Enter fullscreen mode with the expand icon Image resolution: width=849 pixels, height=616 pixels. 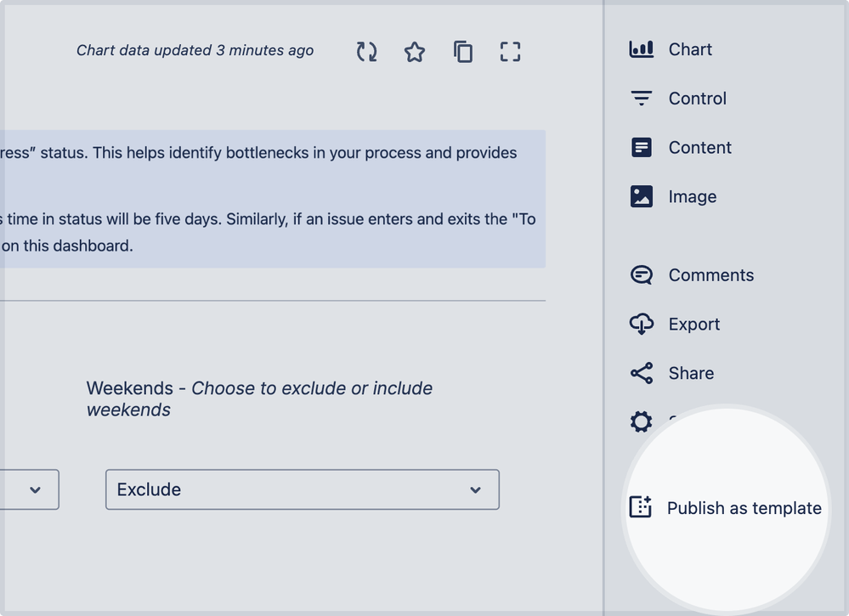[510, 52]
